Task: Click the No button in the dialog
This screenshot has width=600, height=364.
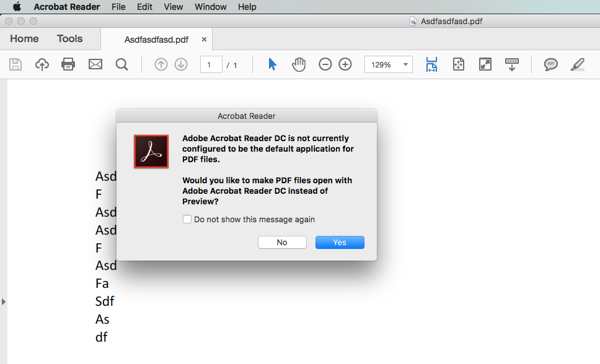Action: pyautogui.click(x=282, y=243)
